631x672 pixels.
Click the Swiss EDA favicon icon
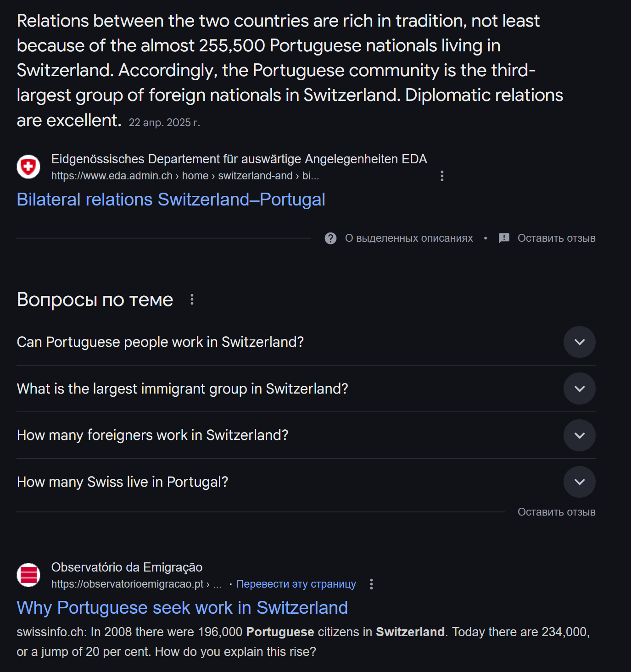[28, 167]
